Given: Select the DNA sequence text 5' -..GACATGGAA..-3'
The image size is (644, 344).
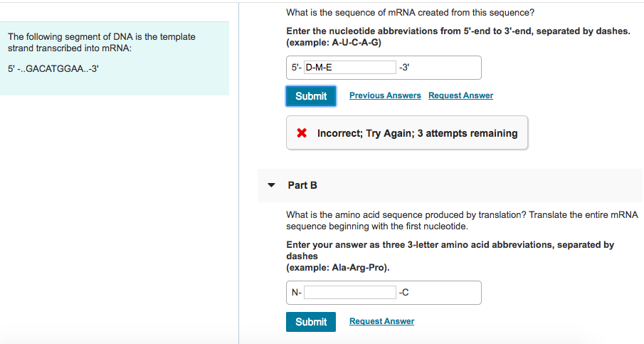Looking at the screenshot, I should tap(53, 68).
